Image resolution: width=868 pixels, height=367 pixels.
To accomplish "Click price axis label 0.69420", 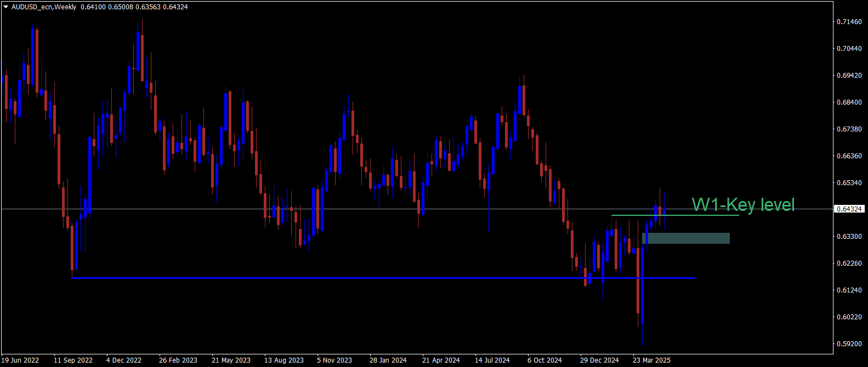I will 849,76.
